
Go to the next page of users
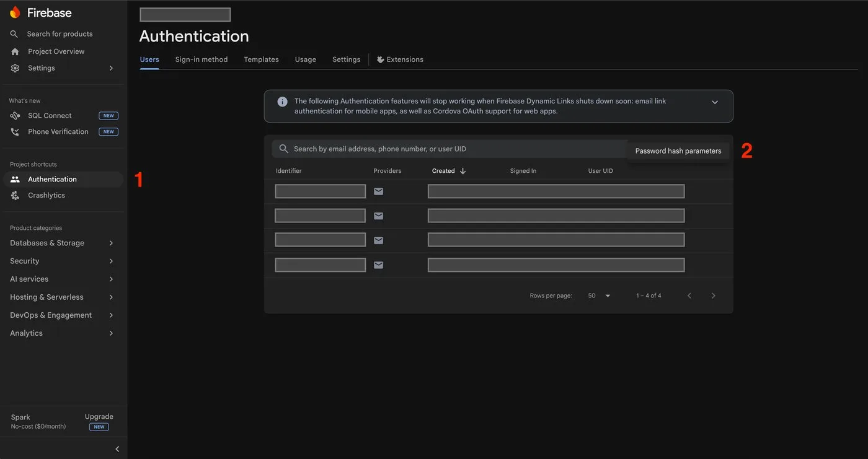pos(714,296)
